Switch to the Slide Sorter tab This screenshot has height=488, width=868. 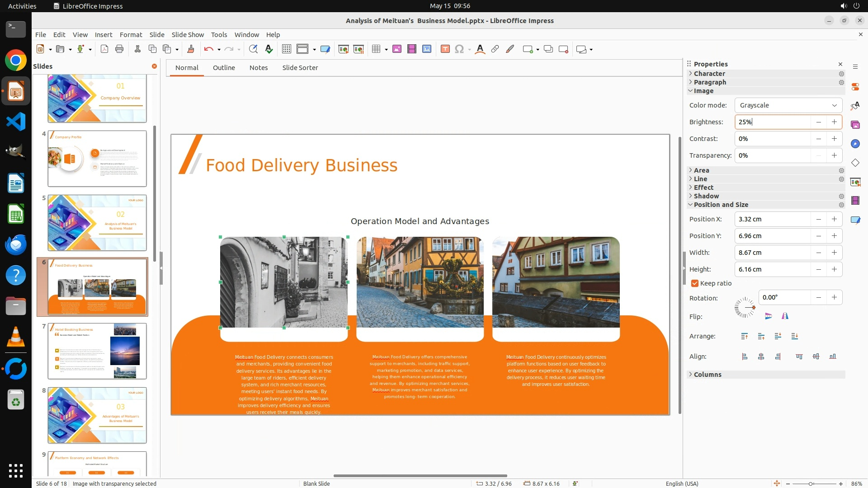(x=300, y=68)
